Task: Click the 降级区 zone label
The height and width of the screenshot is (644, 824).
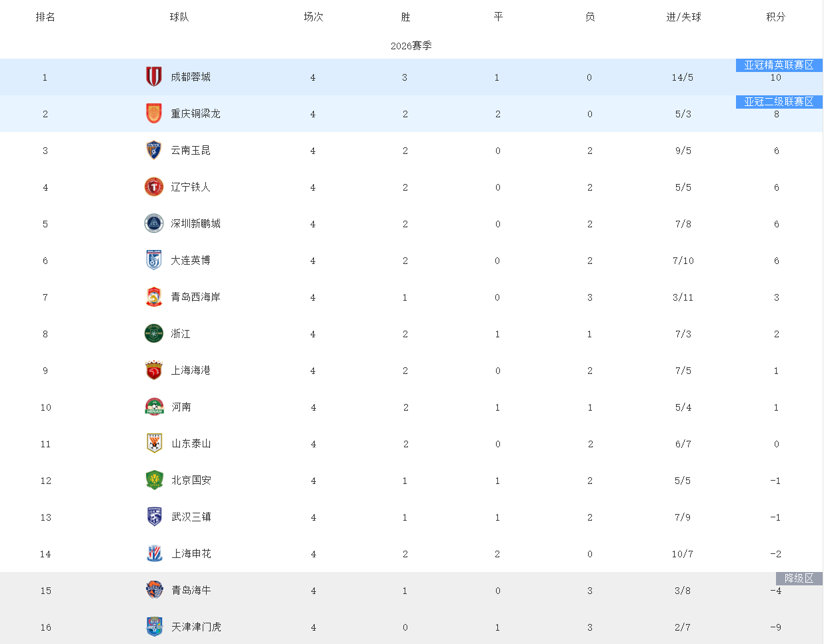Action: [799, 579]
